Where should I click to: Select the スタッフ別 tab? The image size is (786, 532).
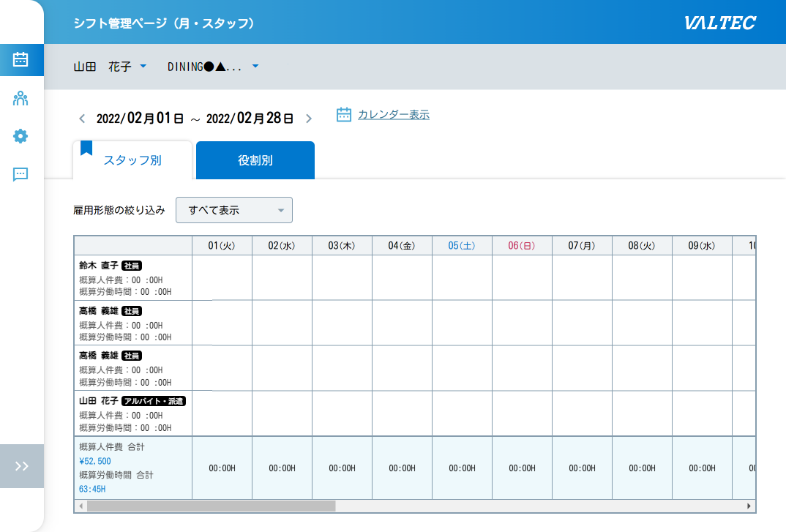(132, 160)
